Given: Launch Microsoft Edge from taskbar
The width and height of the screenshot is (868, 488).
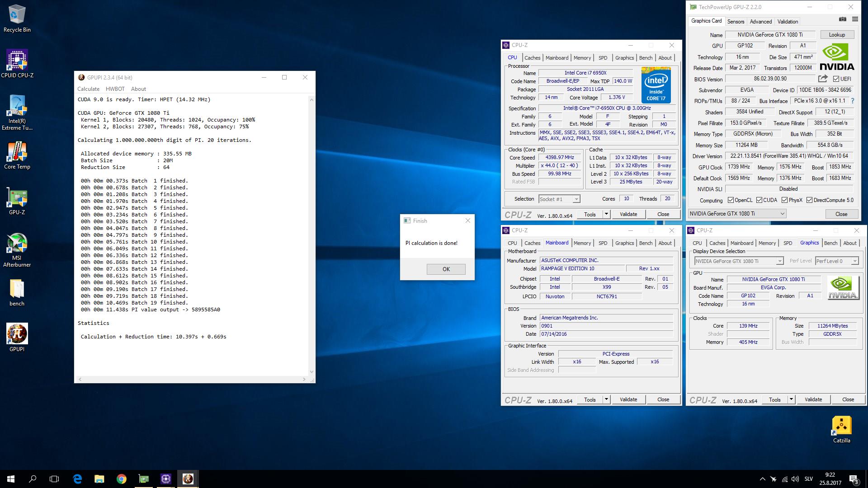Looking at the screenshot, I should [77, 479].
